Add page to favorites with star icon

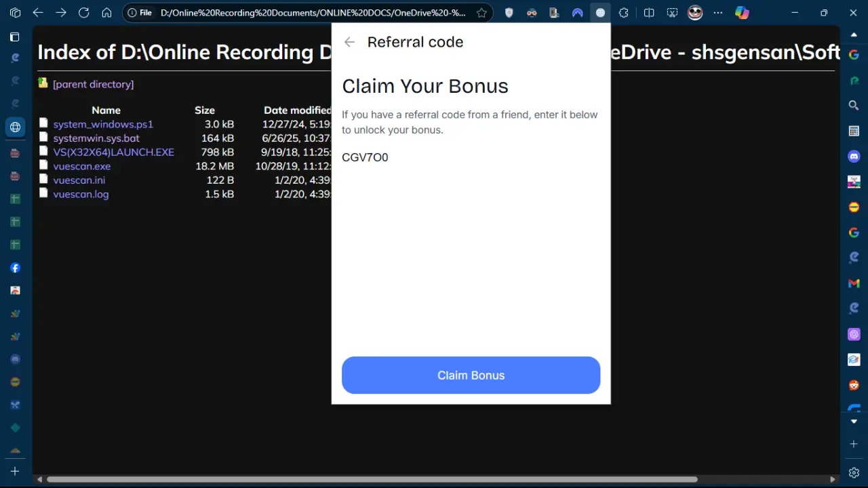[x=481, y=13]
